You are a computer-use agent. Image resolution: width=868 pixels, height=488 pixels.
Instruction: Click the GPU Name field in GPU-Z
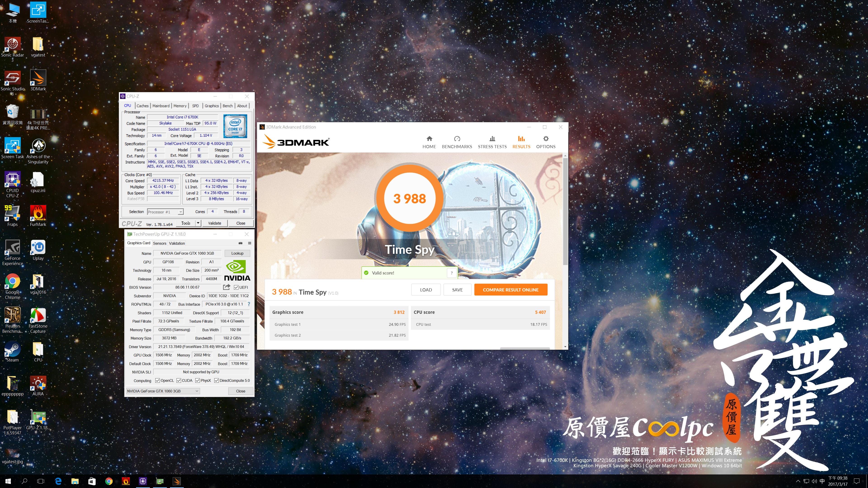(x=187, y=253)
